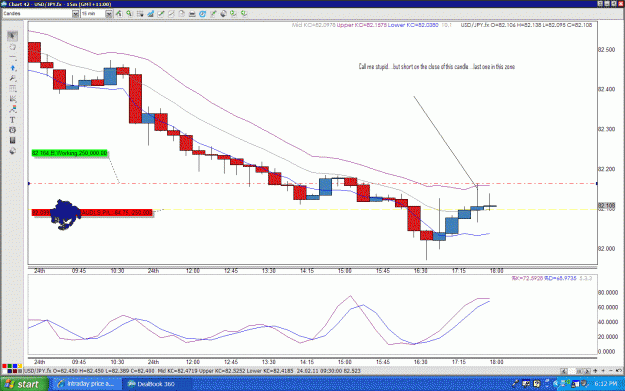Click the undo arrow button at bottom right

coord(619,371)
